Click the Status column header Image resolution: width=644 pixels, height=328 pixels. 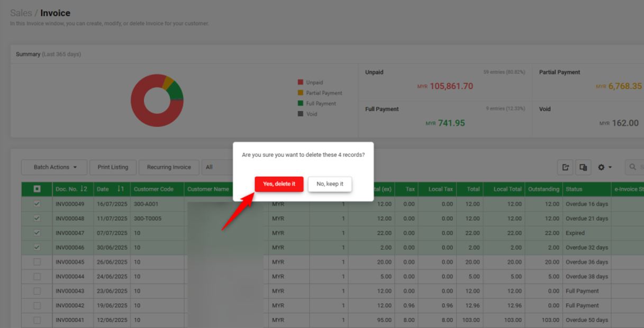[x=586, y=189]
